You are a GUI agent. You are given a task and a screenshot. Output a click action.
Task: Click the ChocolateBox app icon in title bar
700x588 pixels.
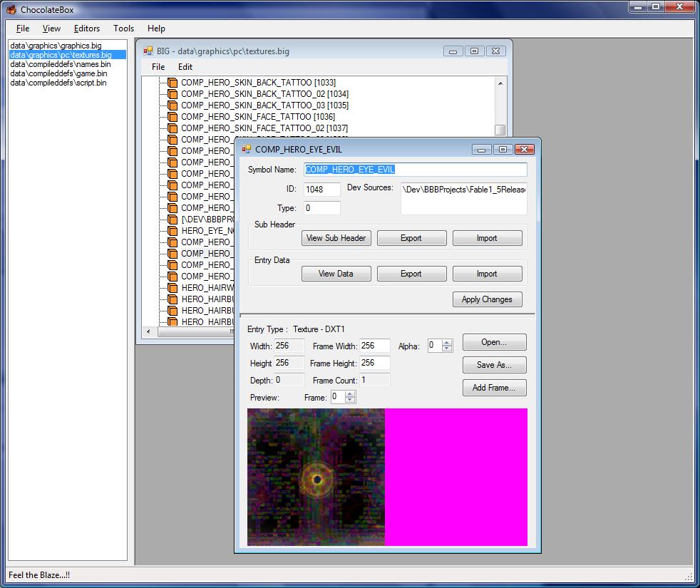11,10
